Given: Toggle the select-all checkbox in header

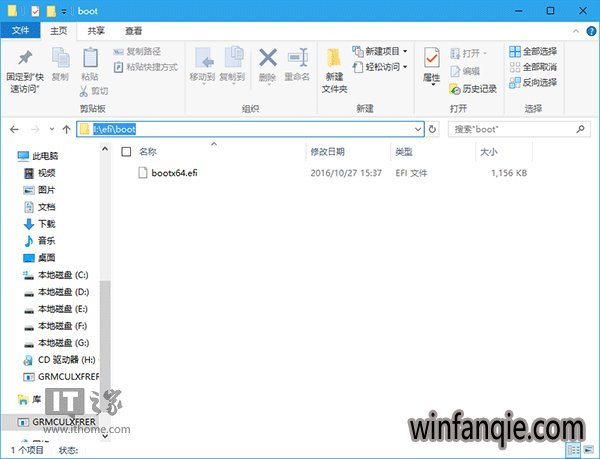Looking at the screenshot, I should [x=126, y=152].
